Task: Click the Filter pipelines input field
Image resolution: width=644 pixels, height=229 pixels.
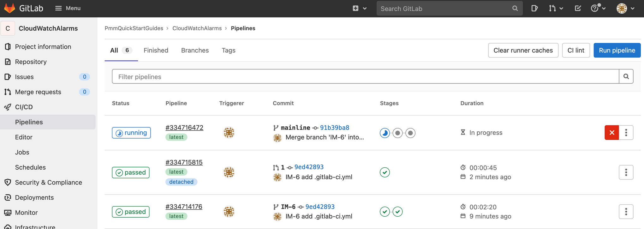Action: [x=365, y=77]
